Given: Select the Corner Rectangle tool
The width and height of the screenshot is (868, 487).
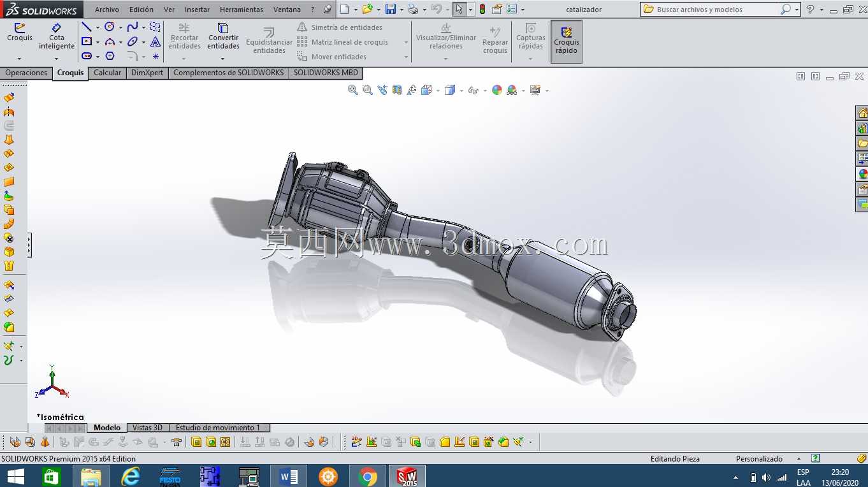Looking at the screenshot, I should [87, 41].
